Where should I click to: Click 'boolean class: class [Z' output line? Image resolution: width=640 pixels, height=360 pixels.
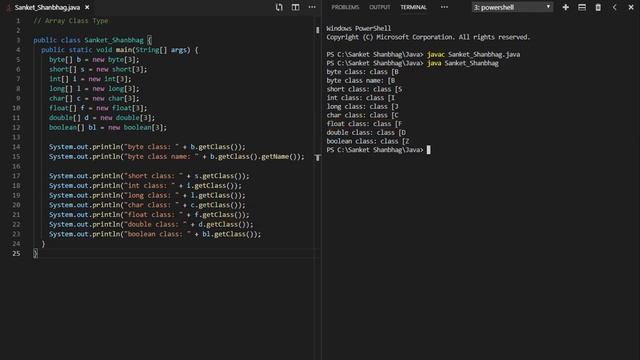tap(367, 141)
